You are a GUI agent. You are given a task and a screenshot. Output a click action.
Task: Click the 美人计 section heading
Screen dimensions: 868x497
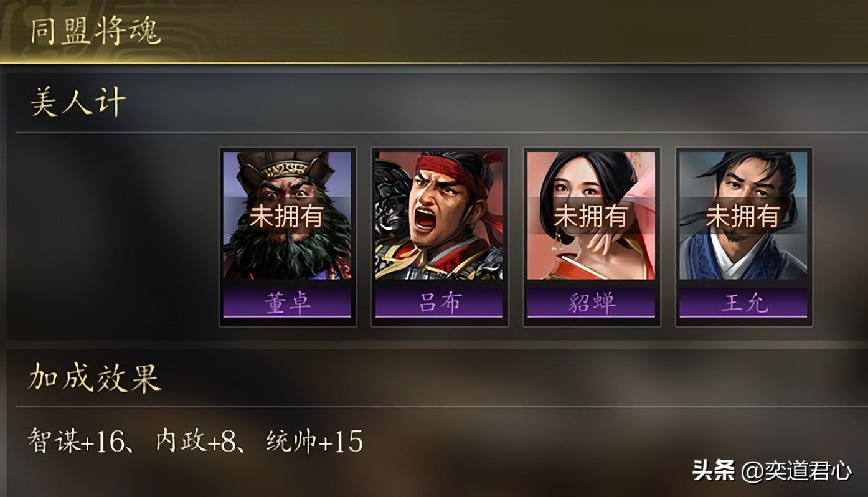[x=78, y=102]
